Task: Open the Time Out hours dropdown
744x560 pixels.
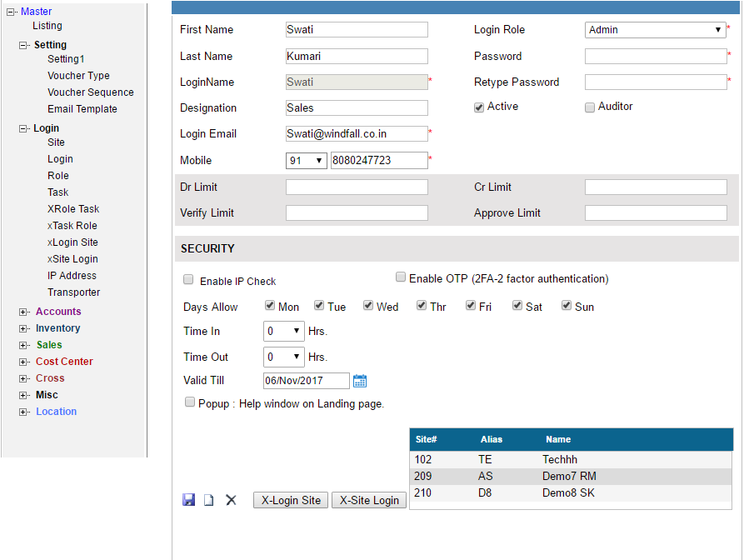Action: 284,357
